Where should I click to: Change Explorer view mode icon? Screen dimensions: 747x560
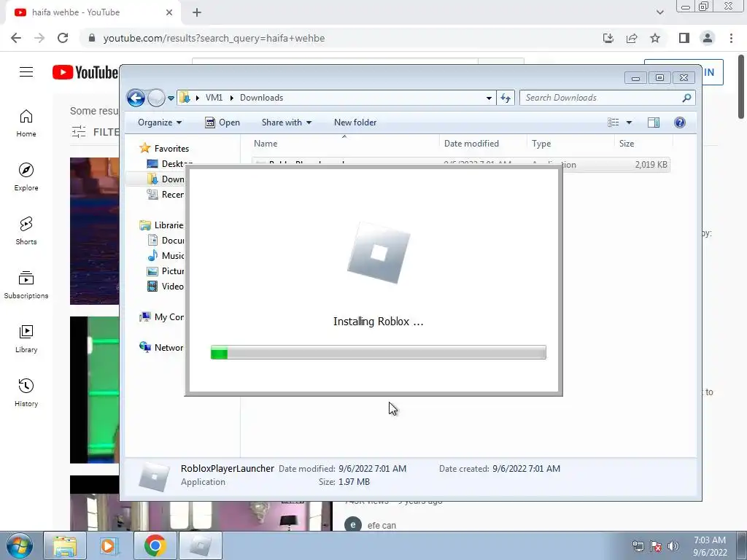(613, 122)
